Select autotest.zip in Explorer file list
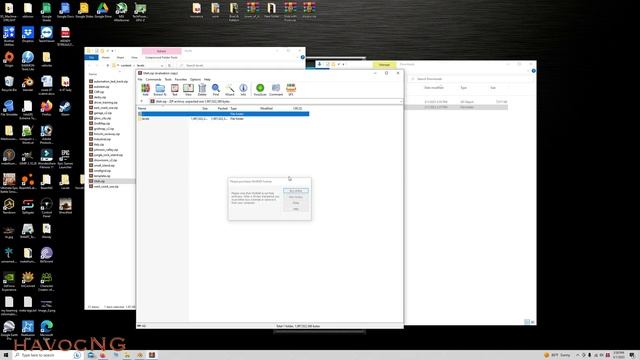The height and width of the screenshot is (360, 640). point(99,87)
